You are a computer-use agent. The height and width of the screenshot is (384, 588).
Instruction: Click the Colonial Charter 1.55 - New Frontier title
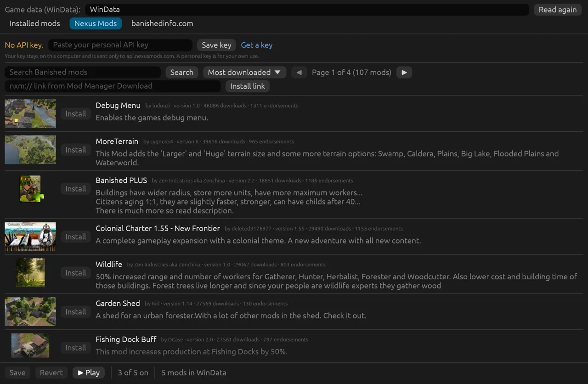[x=158, y=228]
